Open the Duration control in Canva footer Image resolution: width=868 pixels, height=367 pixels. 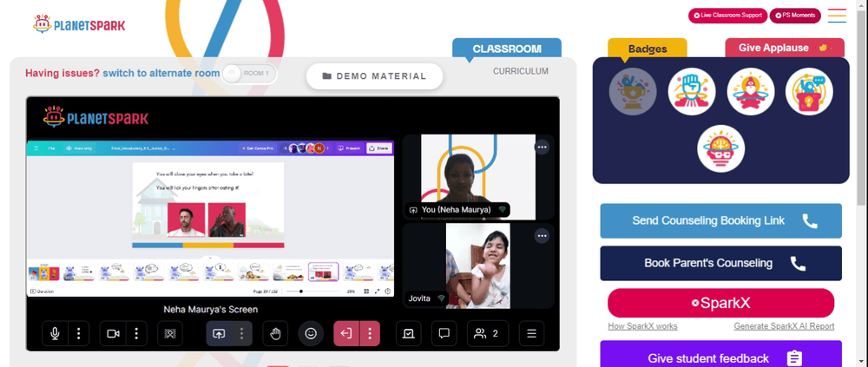coord(42,292)
